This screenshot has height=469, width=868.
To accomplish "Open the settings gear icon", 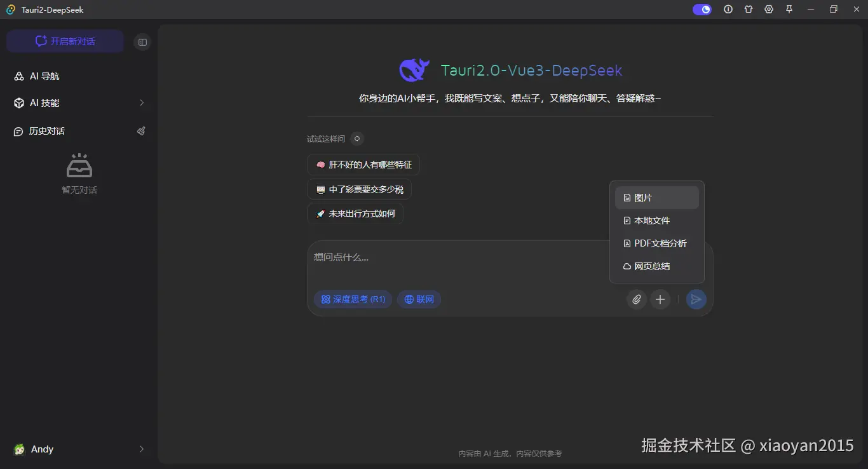I will [x=769, y=9].
